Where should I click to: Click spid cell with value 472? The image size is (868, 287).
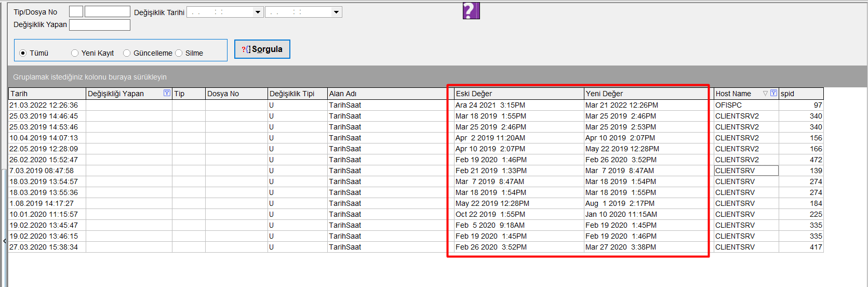point(801,160)
